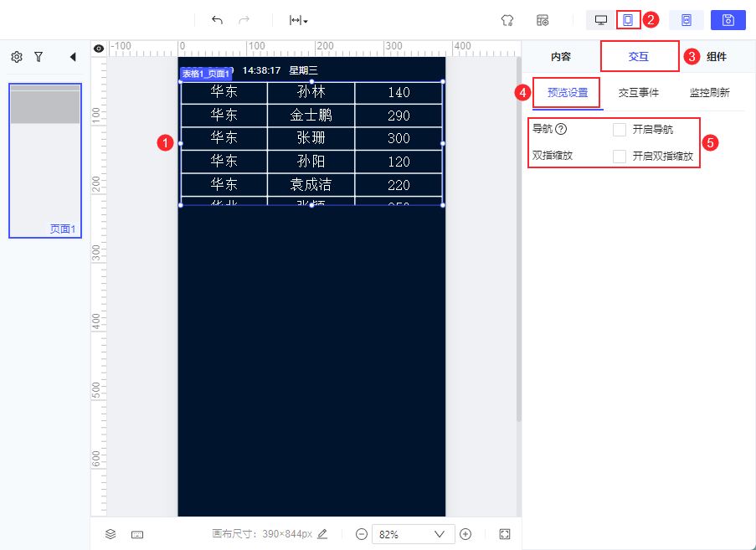The width and height of the screenshot is (756, 550).
Task: Collapse the page list panel arrow
Action: tap(73, 57)
